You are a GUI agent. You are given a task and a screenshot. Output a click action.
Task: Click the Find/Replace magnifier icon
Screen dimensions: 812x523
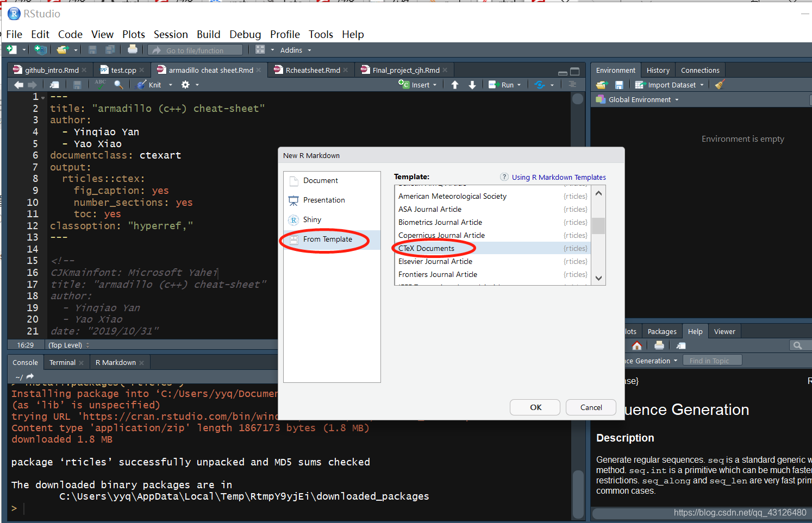tap(118, 85)
